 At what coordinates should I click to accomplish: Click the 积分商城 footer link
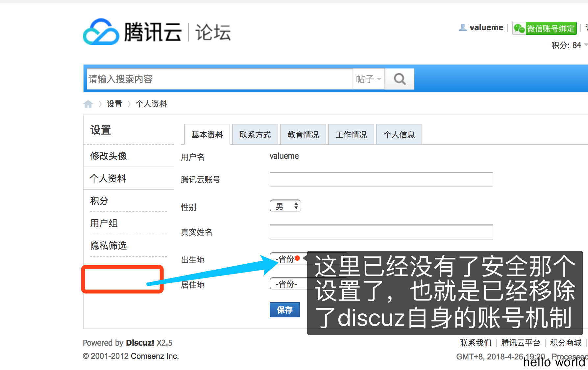click(x=566, y=343)
